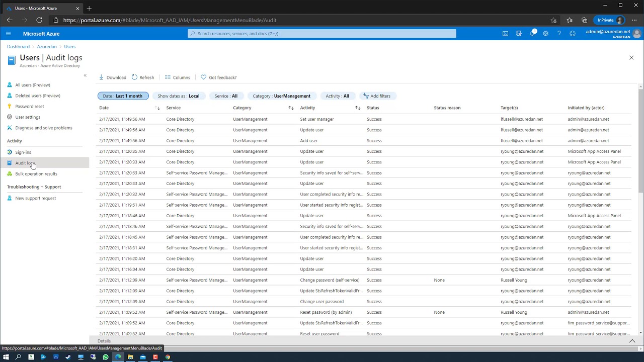The image size is (644, 362).
Task: Click the Microsoft Azure home title
Action: pos(41,34)
